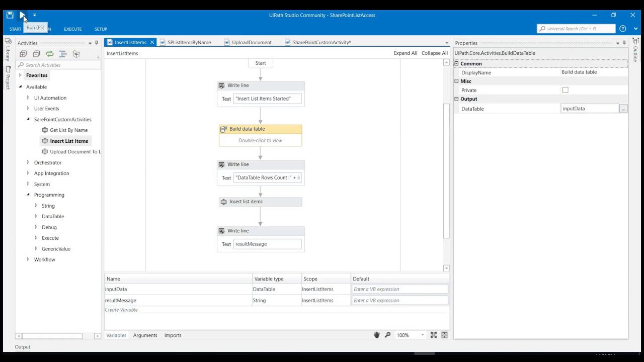Expand the User Events category
The image size is (644, 362).
28,109
